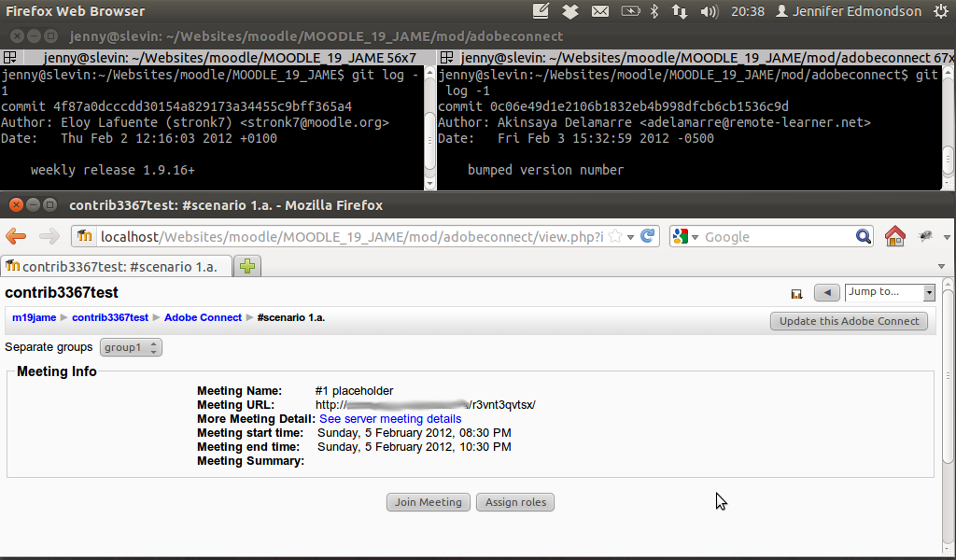The height and width of the screenshot is (560, 956).
Task: Click the Join Meeting button
Action: (x=428, y=502)
